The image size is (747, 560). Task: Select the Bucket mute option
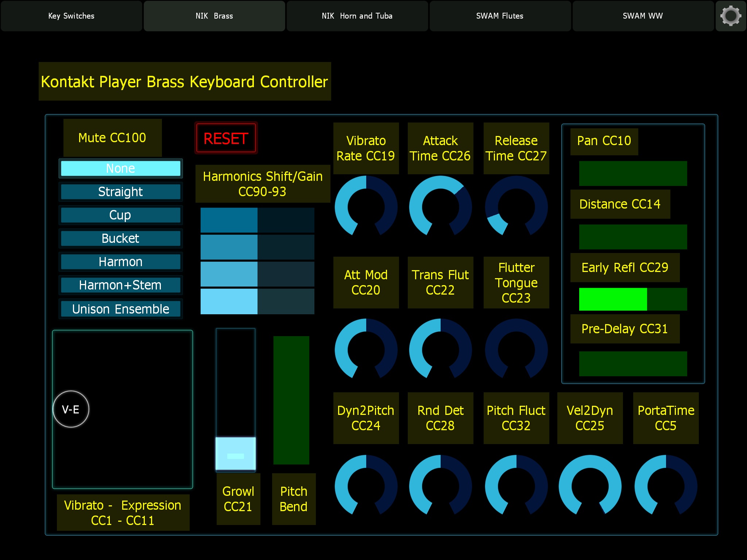coord(121,238)
